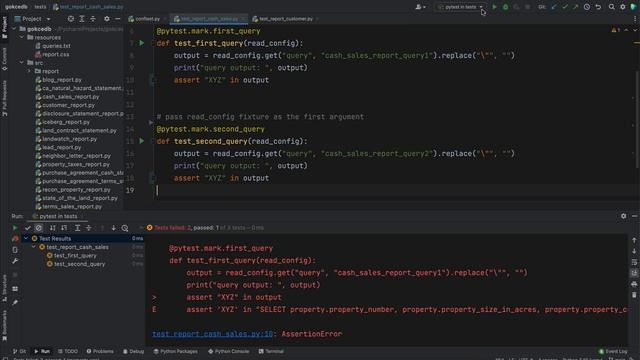Toggle soft-wrap in console output

(634, 262)
